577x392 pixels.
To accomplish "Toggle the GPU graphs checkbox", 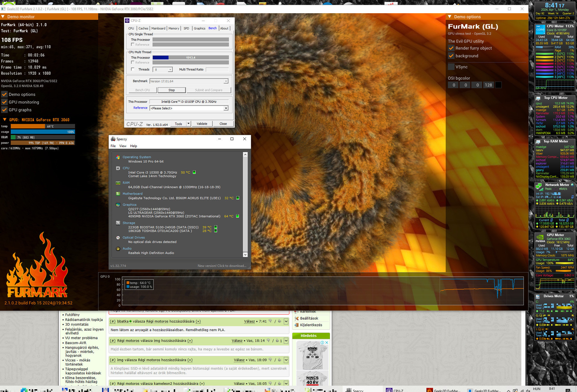I will pyautogui.click(x=5, y=110).
